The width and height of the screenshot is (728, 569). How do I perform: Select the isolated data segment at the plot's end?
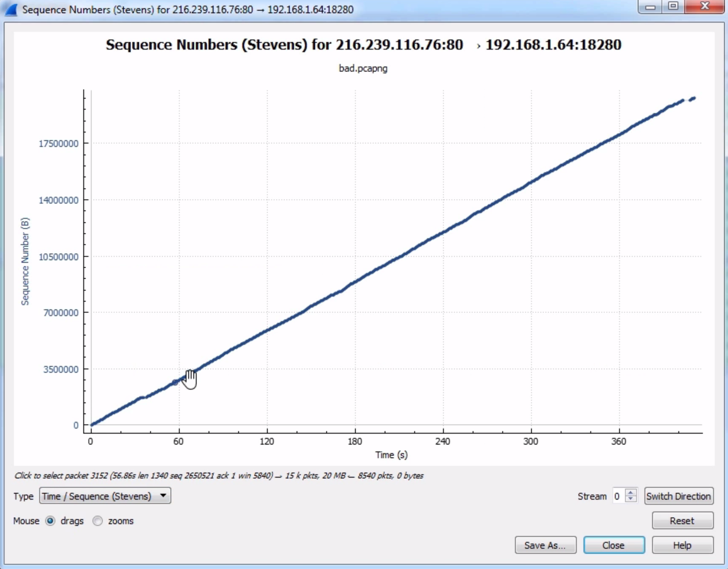pos(692,99)
